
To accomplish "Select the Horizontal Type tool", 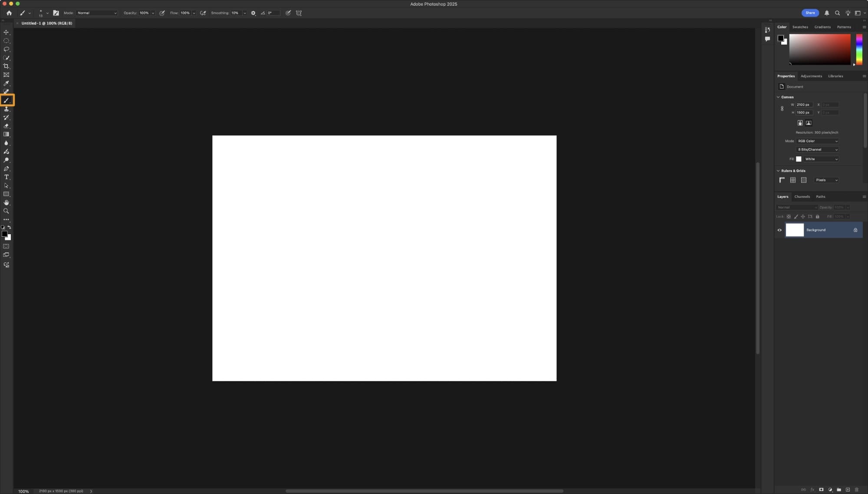I will tap(6, 177).
